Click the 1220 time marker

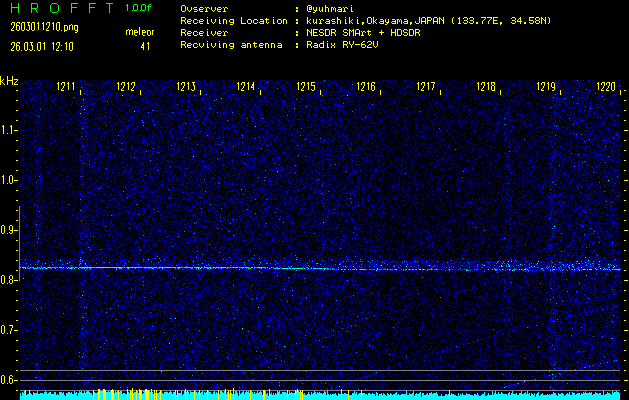[x=606, y=88]
